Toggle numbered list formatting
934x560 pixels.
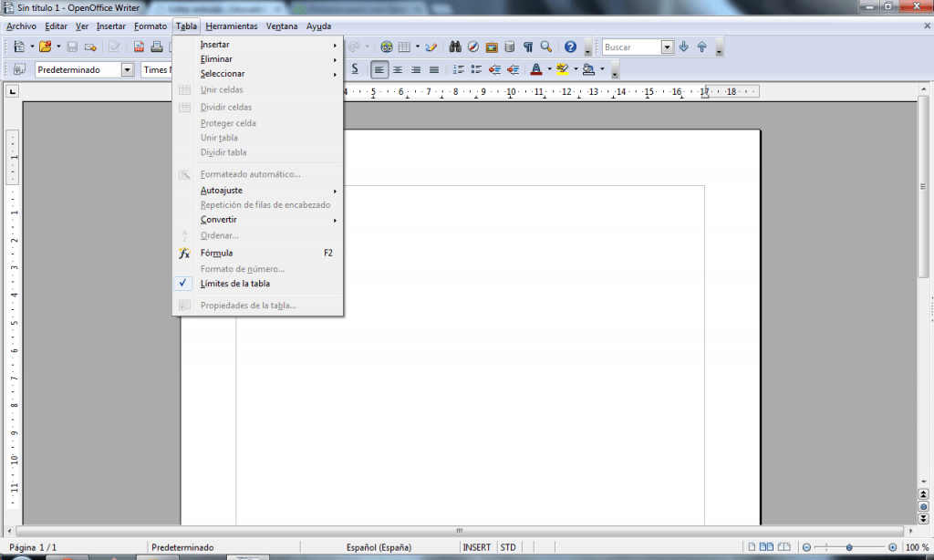point(458,68)
